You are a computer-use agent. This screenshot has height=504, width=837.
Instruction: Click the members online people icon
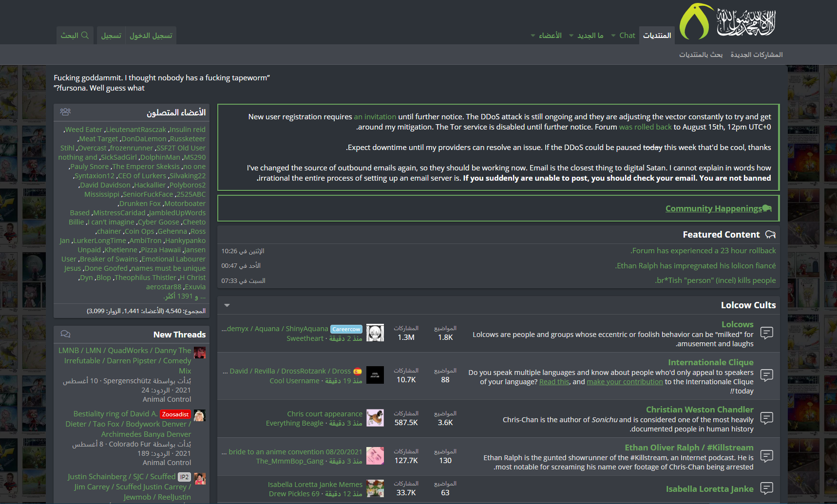click(65, 112)
